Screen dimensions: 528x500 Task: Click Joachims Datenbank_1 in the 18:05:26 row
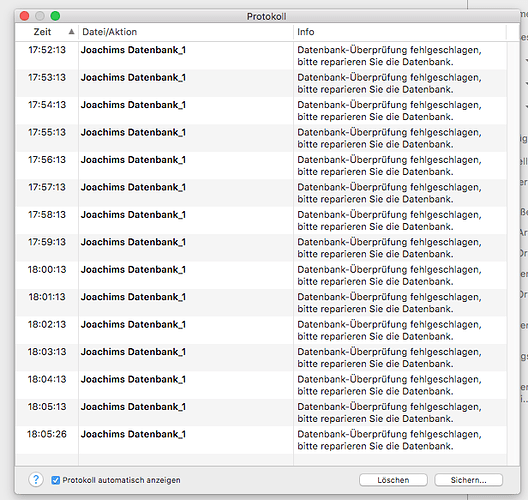[x=133, y=434]
